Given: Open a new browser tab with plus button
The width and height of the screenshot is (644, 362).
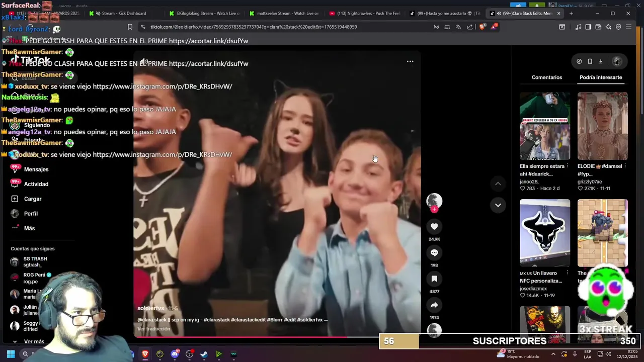Looking at the screenshot, I should coord(571,13).
